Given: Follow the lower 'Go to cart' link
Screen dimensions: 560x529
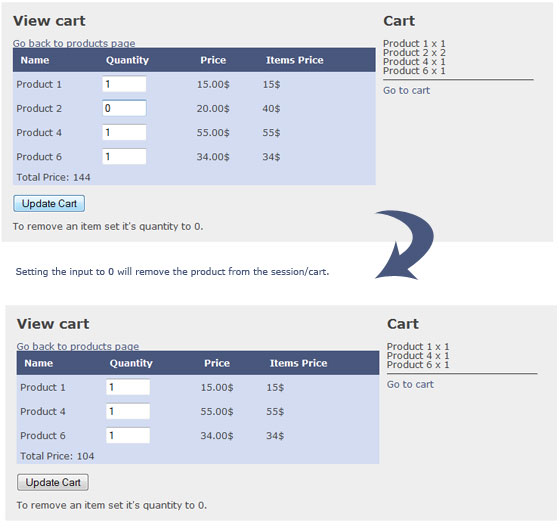Looking at the screenshot, I should coord(410,384).
